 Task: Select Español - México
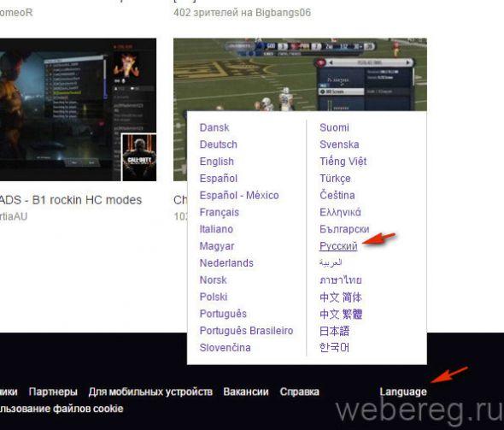(x=239, y=195)
